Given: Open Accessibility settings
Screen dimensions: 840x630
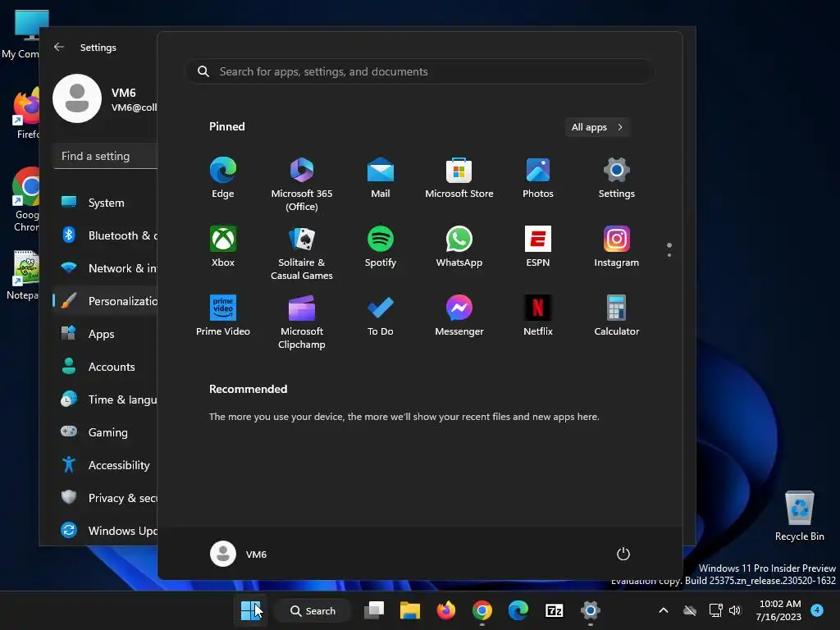Looking at the screenshot, I should pyautogui.click(x=106, y=465).
